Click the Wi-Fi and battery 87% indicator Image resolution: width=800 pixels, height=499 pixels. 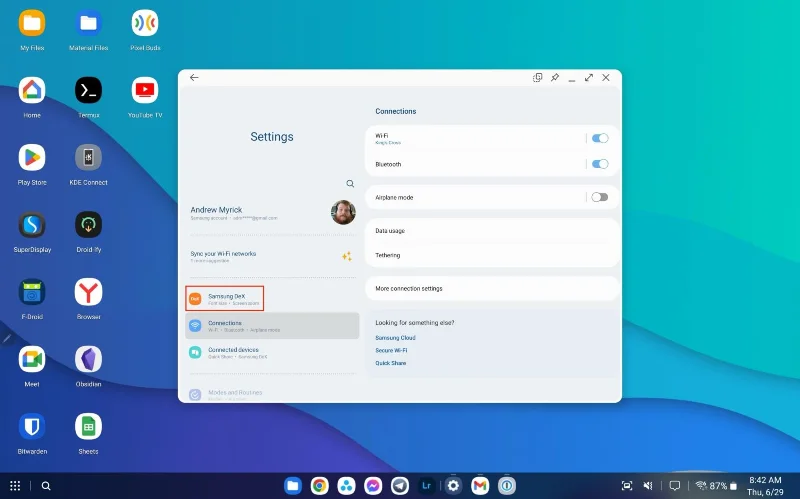[x=717, y=486]
